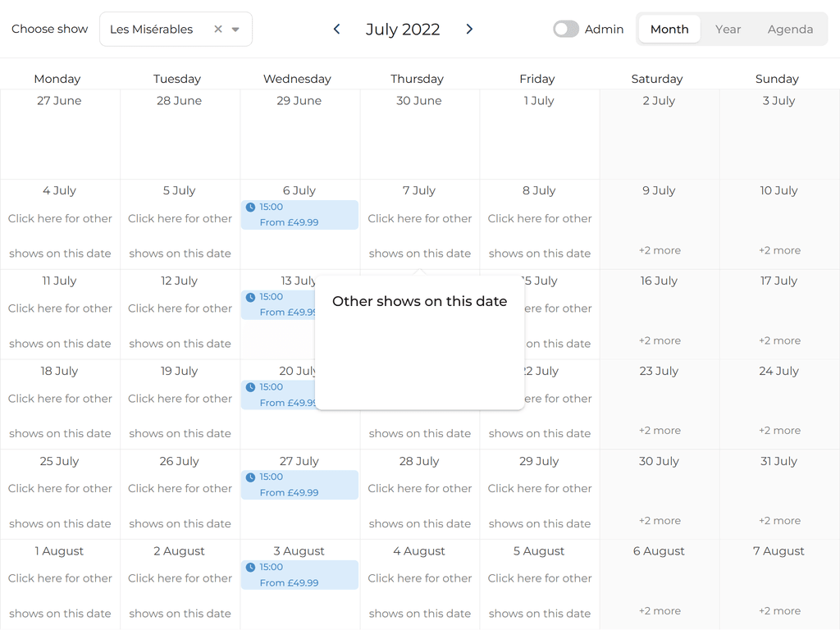Viewport: 840px width, 630px height.
Task: Click 'Click here for other shows' on 4 July
Action: coord(59,235)
